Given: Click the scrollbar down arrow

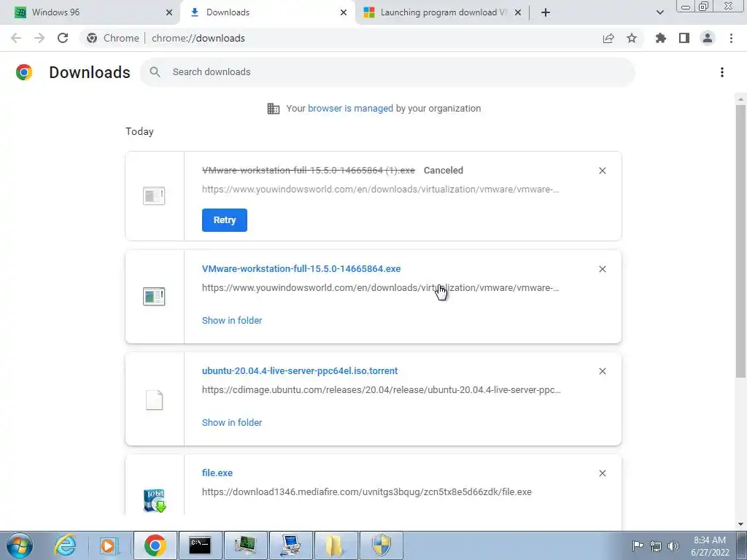Looking at the screenshot, I should click(x=740, y=524).
